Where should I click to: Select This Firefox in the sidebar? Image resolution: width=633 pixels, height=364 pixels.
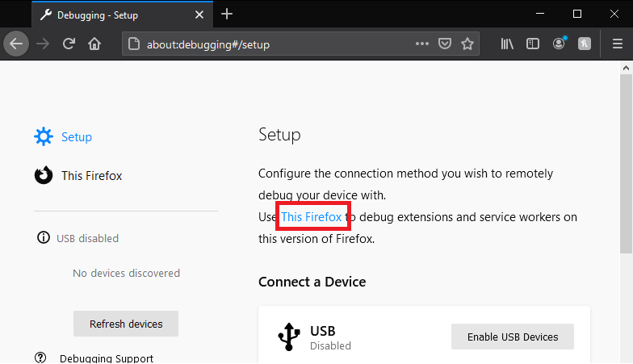pyautogui.click(x=91, y=175)
